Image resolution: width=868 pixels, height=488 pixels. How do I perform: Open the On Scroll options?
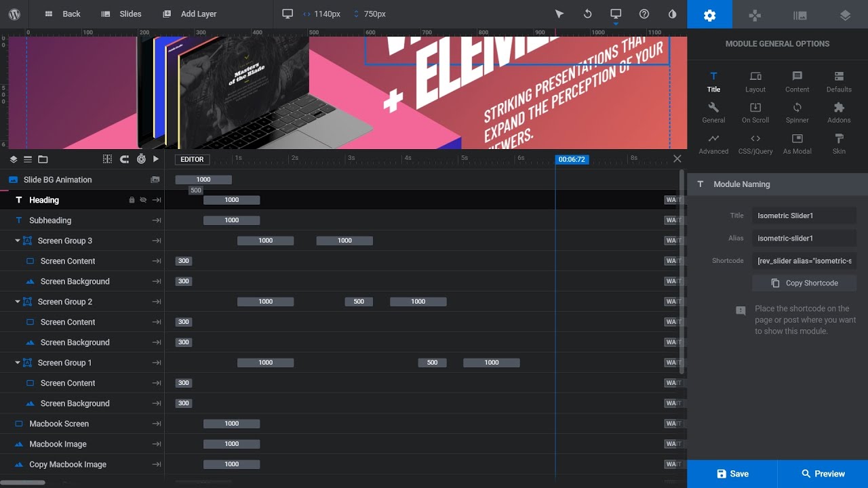[755, 113]
